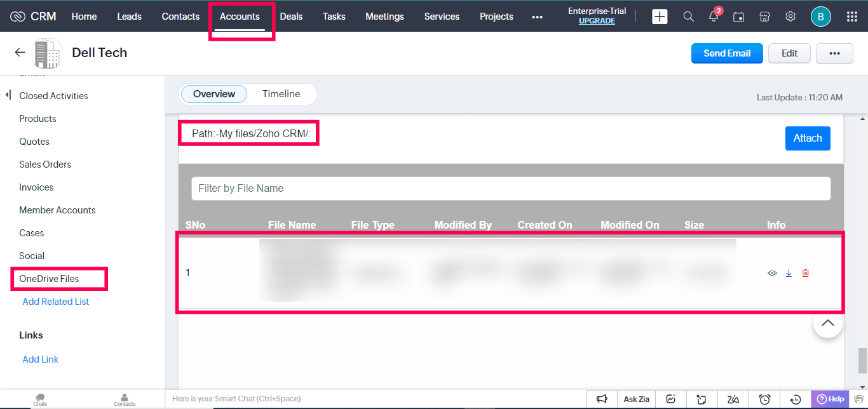Open the announcements megaphone icon
The image size is (868, 409).
coord(602,399)
